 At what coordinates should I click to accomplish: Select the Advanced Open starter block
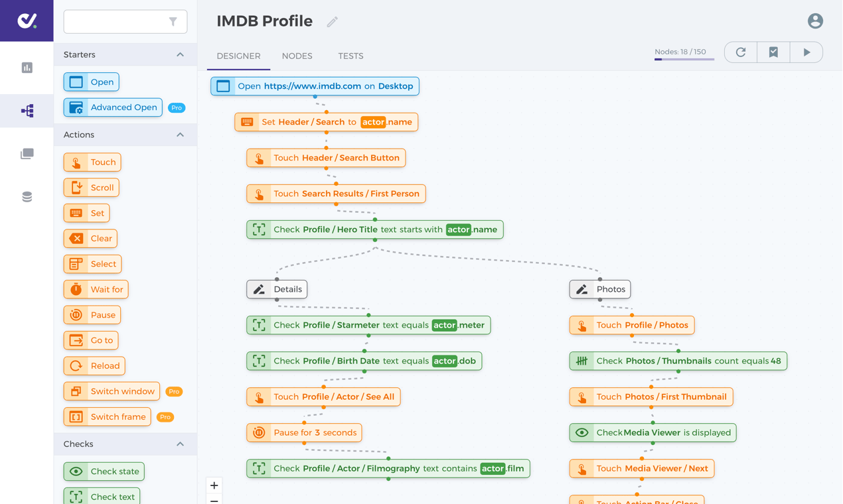(113, 107)
